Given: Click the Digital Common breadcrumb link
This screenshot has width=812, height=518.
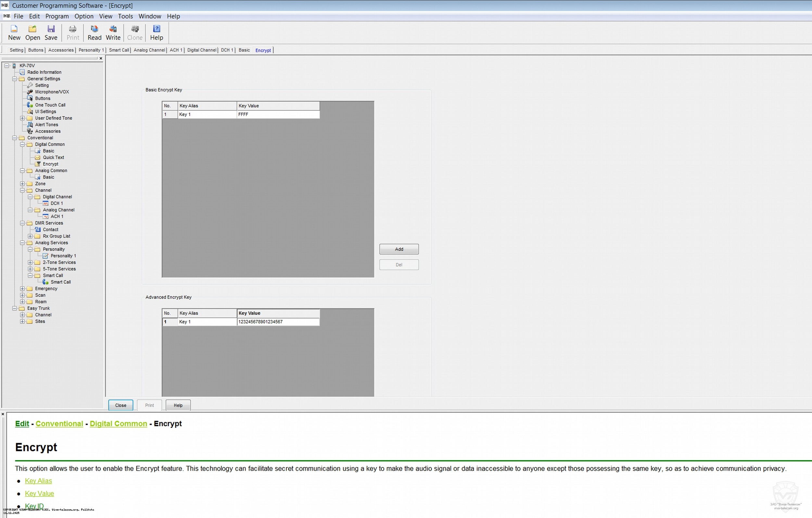Looking at the screenshot, I should [x=118, y=424].
